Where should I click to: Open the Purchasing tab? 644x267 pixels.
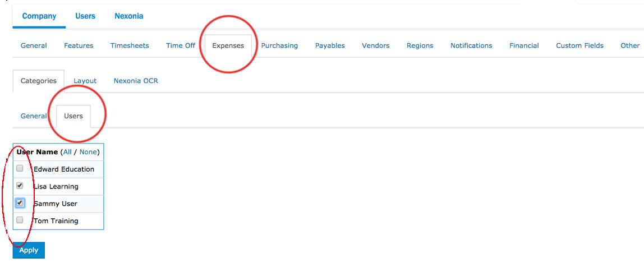tap(279, 46)
